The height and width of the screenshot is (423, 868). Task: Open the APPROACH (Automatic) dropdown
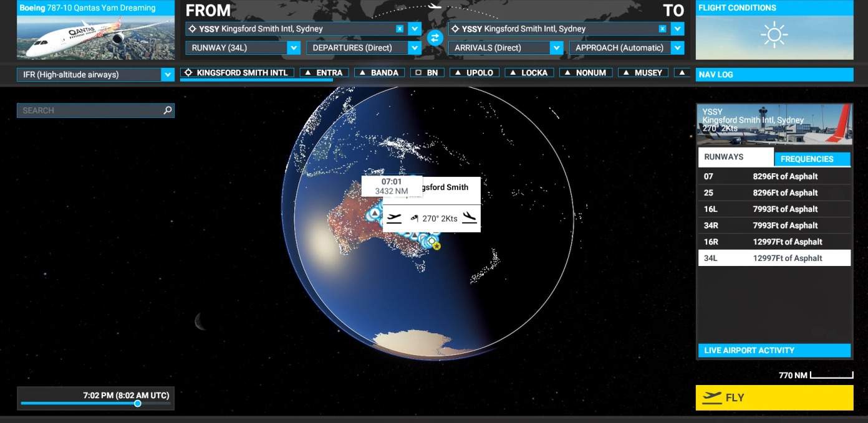678,48
